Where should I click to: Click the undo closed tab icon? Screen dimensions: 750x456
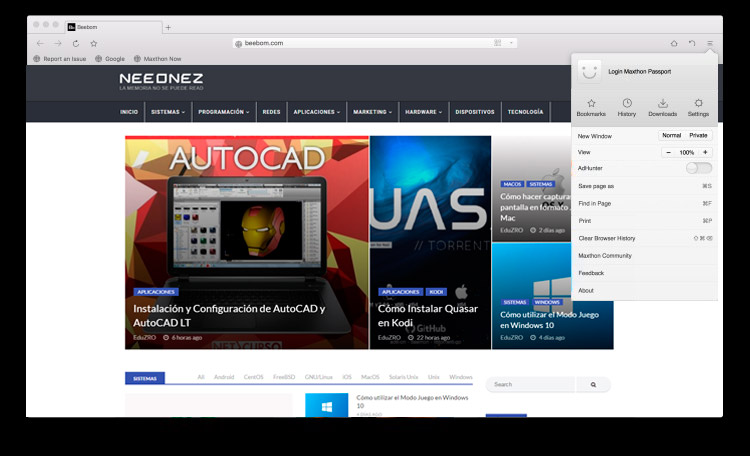pyautogui.click(x=692, y=43)
